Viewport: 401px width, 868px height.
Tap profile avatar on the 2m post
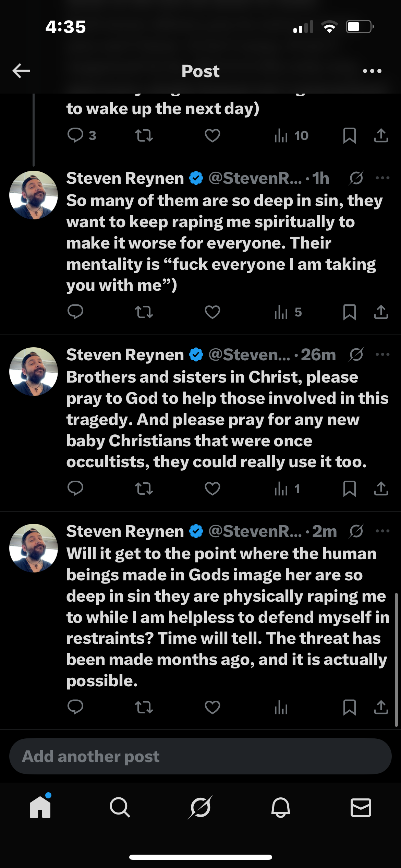tap(34, 548)
